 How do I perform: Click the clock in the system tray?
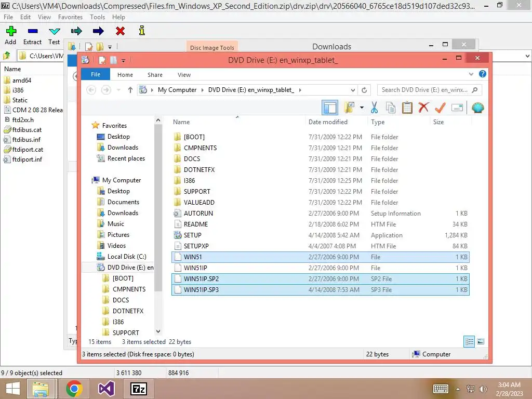(509, 389)
